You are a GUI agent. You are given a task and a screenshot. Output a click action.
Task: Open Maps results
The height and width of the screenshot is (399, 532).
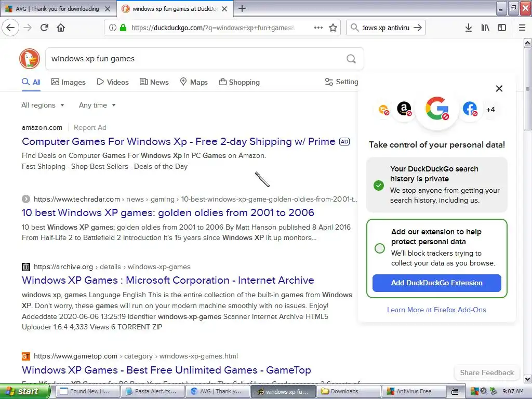(x=194, y=82)
